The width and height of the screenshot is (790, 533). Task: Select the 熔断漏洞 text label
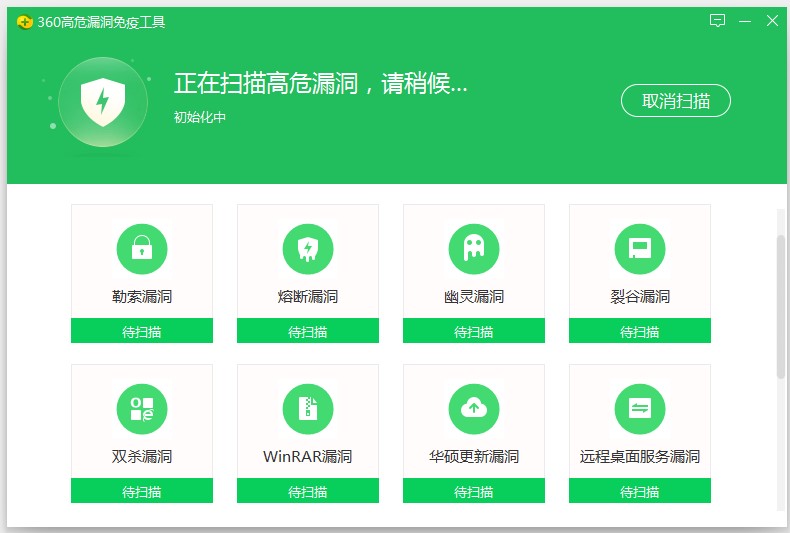[x=307, y=297]
